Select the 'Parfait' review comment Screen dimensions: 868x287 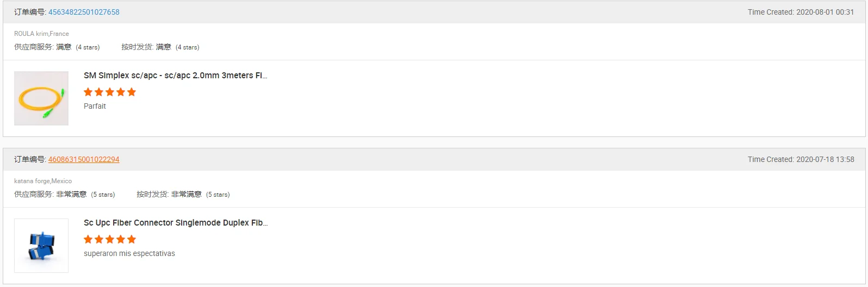(x=95, y=106)
